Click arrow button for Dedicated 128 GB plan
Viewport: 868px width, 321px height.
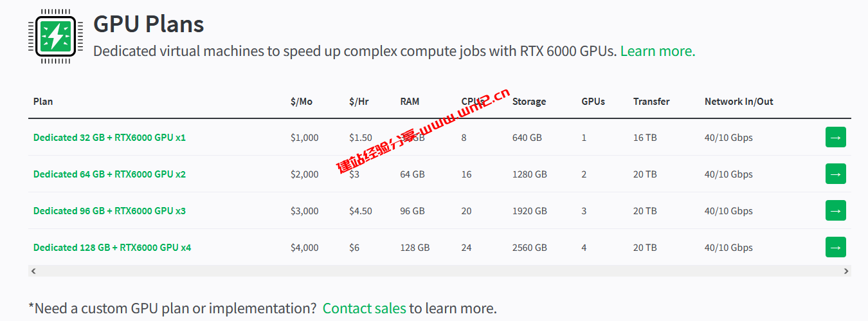click(x=835, y=247)
